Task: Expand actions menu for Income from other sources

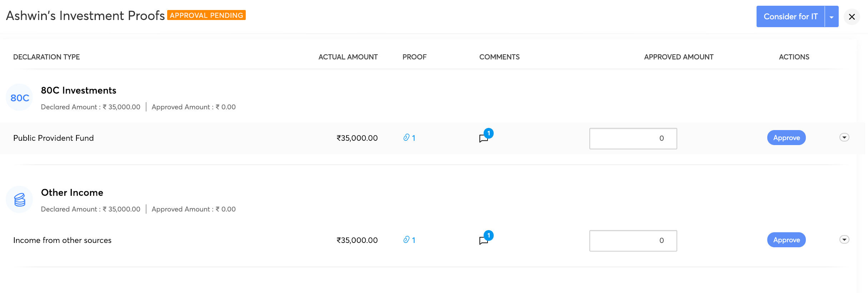Action: [844, 240]
